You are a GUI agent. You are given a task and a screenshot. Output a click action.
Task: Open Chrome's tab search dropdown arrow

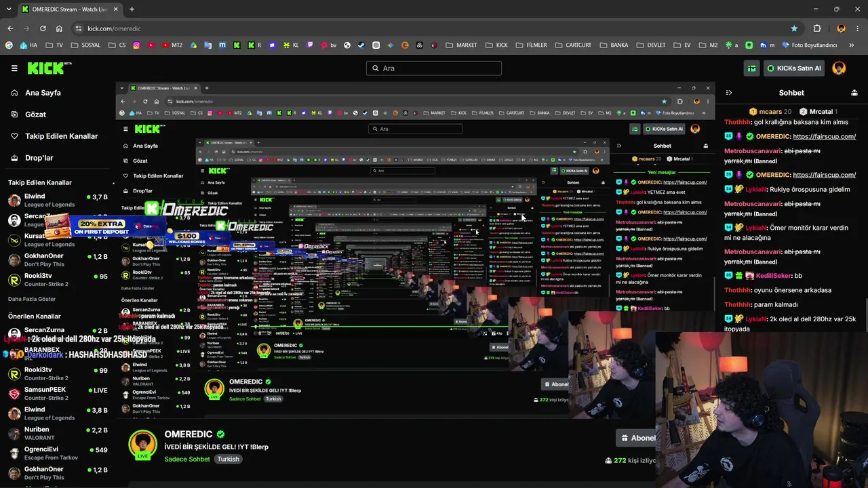click(x=10, y=9)
